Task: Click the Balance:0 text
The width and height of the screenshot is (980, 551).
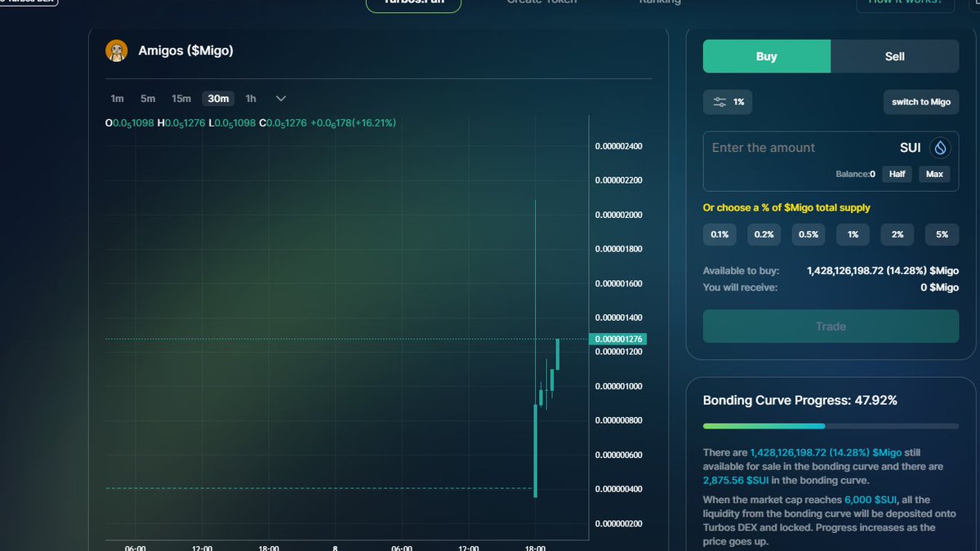Action: pos(855,174)
